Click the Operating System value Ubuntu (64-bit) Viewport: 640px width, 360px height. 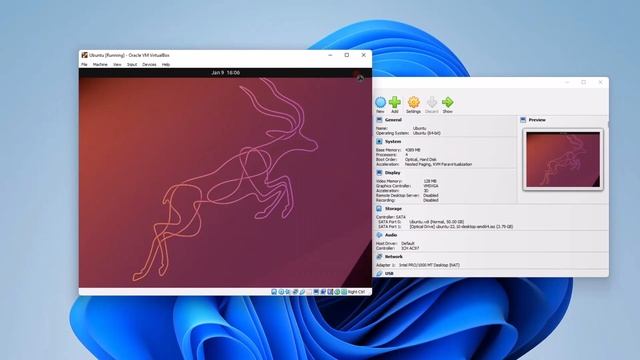point(427,133)
